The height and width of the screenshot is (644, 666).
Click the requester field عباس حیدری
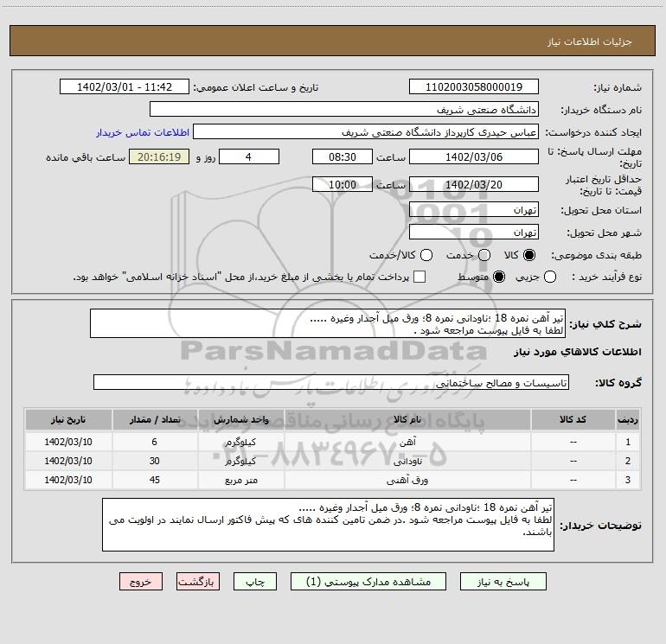[366, 132]
